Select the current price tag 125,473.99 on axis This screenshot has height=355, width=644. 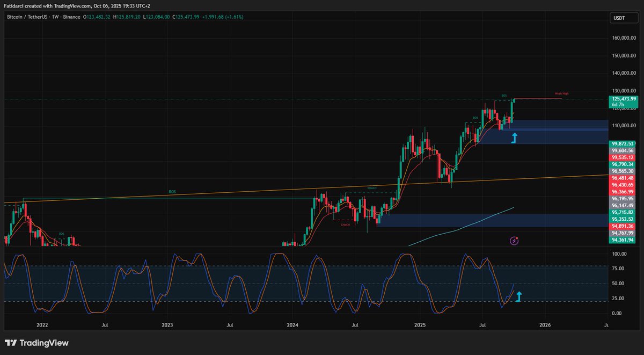coord(623,99)
